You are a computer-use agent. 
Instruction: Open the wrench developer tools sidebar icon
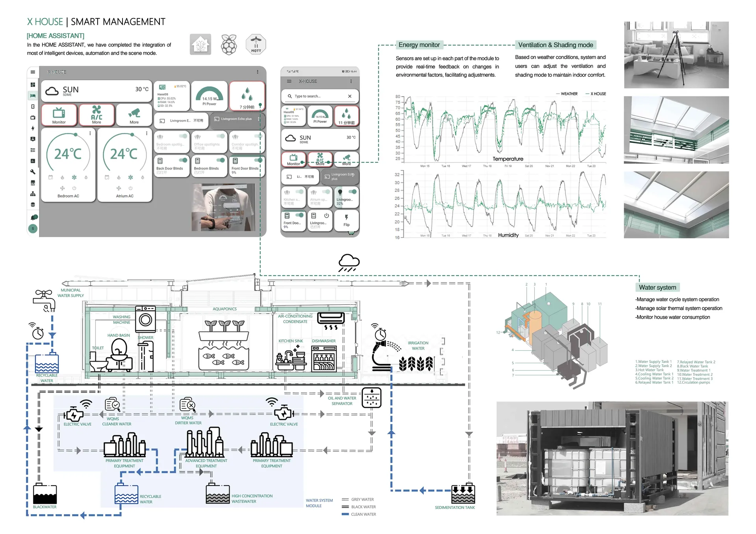point(33,172)
